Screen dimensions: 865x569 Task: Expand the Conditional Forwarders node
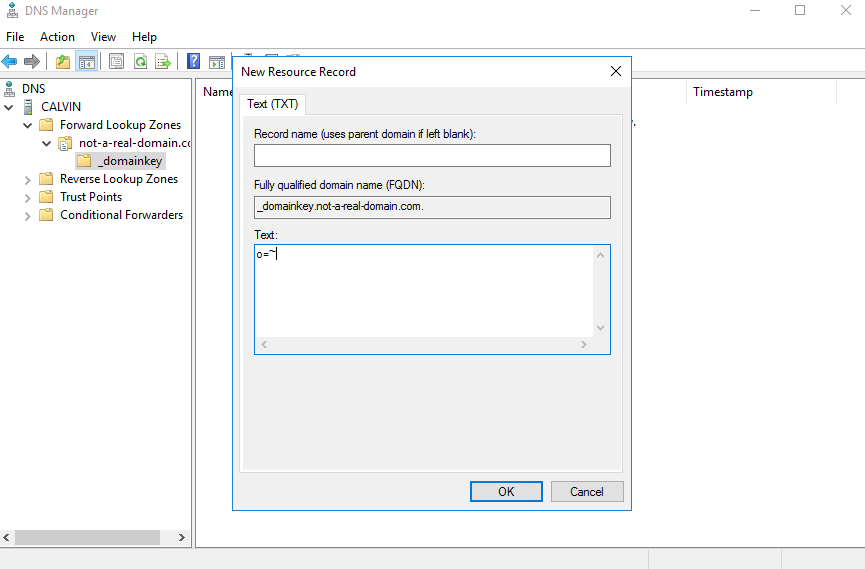pos(28,216)
